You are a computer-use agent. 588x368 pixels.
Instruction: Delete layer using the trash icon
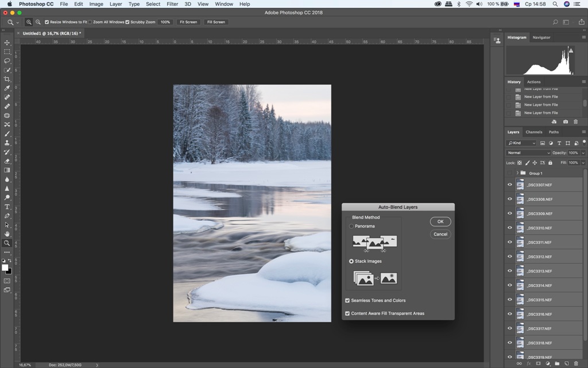(577, 363)
